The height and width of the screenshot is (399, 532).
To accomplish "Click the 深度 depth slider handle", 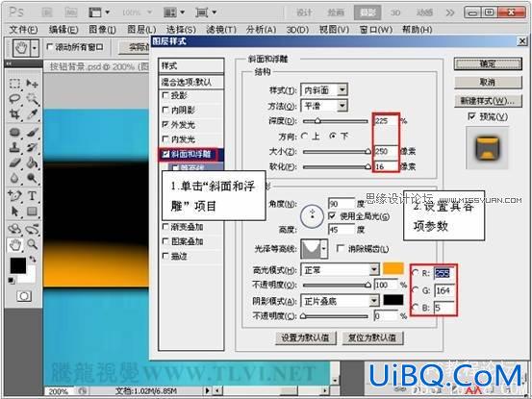I will (x=317, y=121).
